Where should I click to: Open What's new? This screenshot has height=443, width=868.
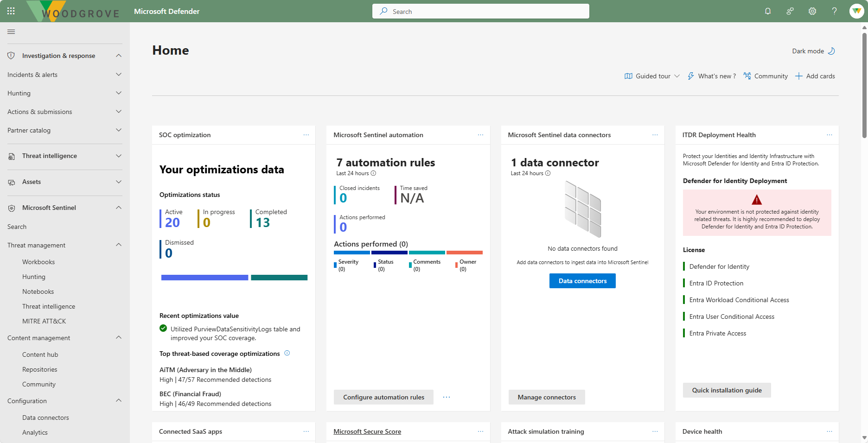(712, 76)
